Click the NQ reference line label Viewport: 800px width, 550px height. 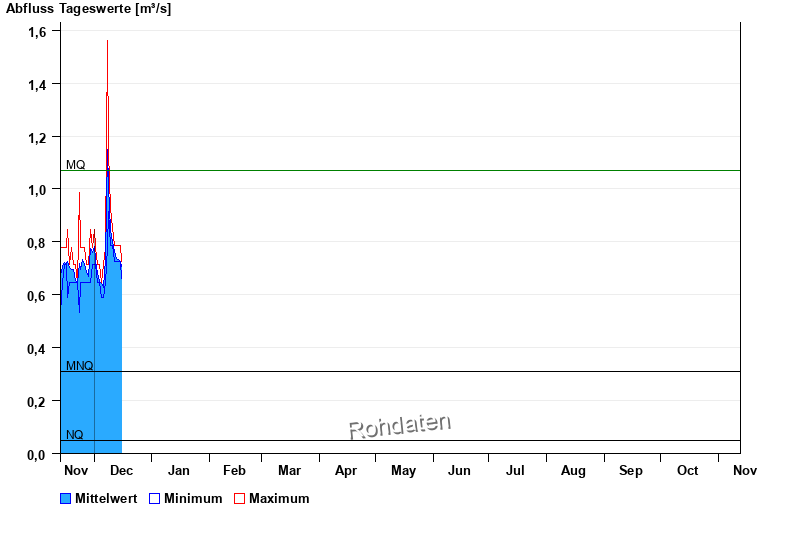tap(75, 435)
